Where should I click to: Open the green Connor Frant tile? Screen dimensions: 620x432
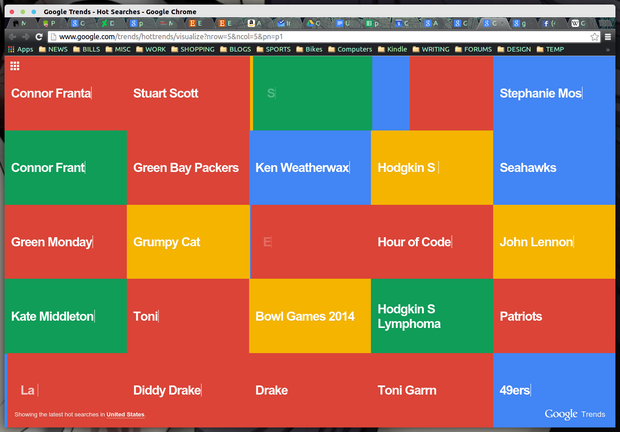tap(66, 168)
